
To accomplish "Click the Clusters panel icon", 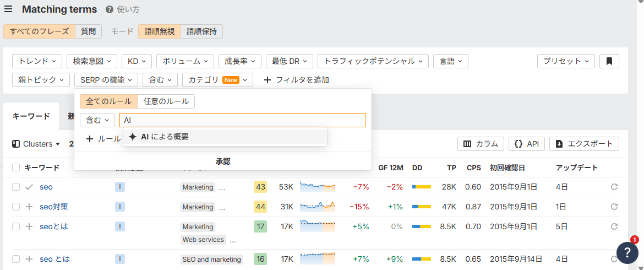I will pos(16,144).
